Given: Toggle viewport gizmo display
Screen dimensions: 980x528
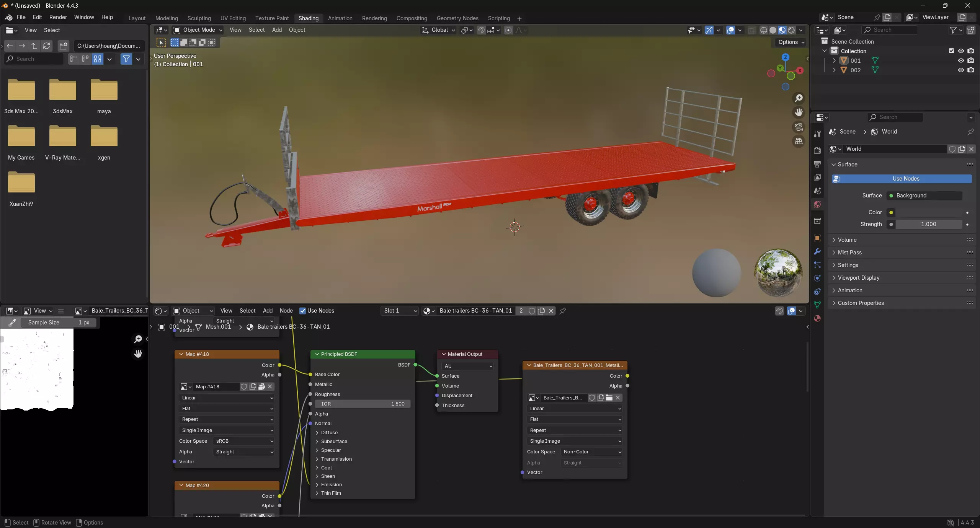Looking at the screenshot, I should 709,30.
